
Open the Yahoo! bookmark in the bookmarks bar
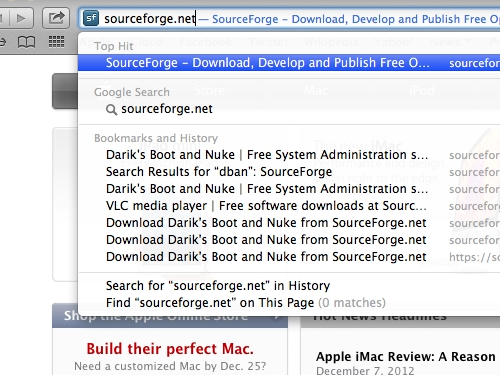pyautogui.click(x=394, y=42)
